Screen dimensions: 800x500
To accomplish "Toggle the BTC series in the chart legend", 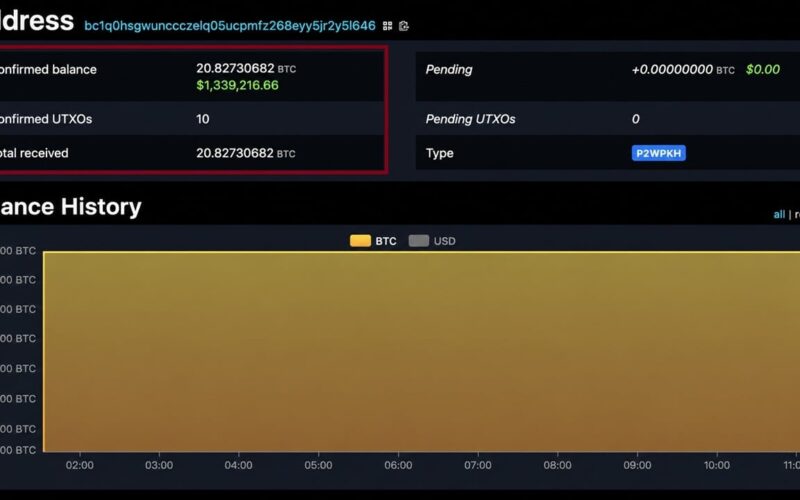I will point(373,241).
